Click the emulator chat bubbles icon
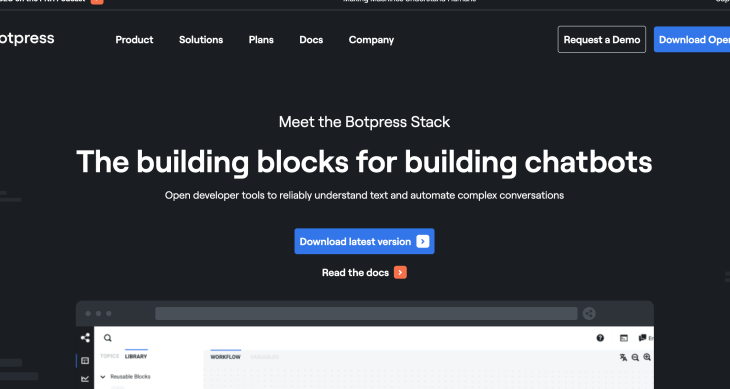The width and height of the screenshot is (730, 389). tap(642, 338)
